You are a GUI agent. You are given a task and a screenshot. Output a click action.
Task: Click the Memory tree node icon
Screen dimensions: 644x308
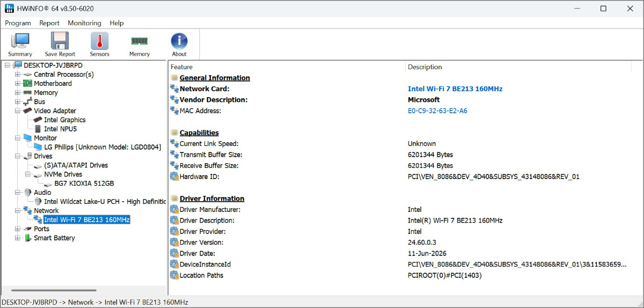click(x=28, y=93)
